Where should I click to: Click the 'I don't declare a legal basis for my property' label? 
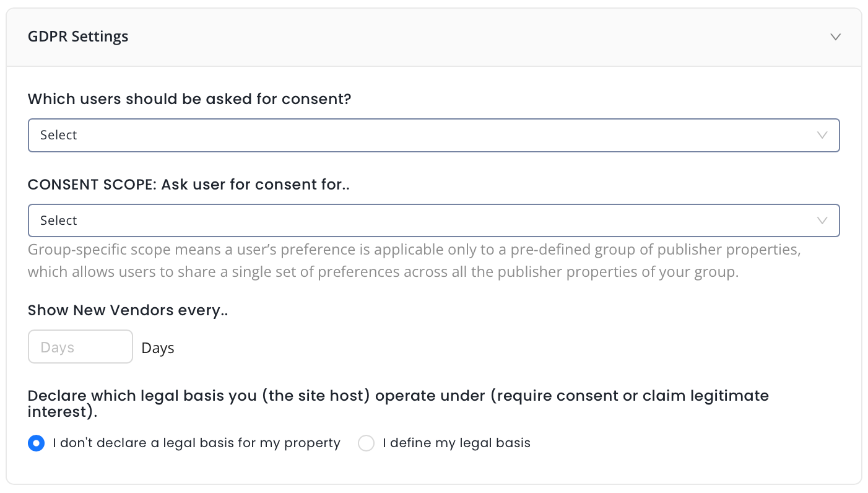coord(196,443)
